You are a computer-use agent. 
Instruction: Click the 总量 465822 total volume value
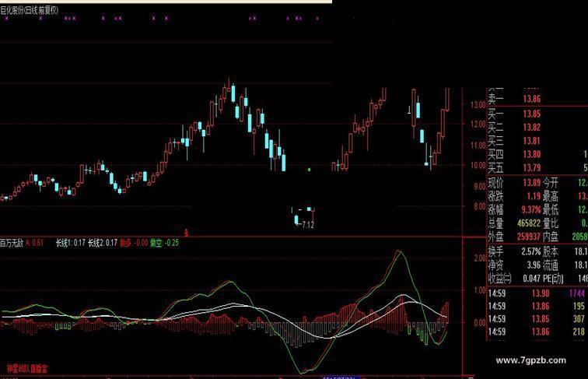[x=529, y=223]
